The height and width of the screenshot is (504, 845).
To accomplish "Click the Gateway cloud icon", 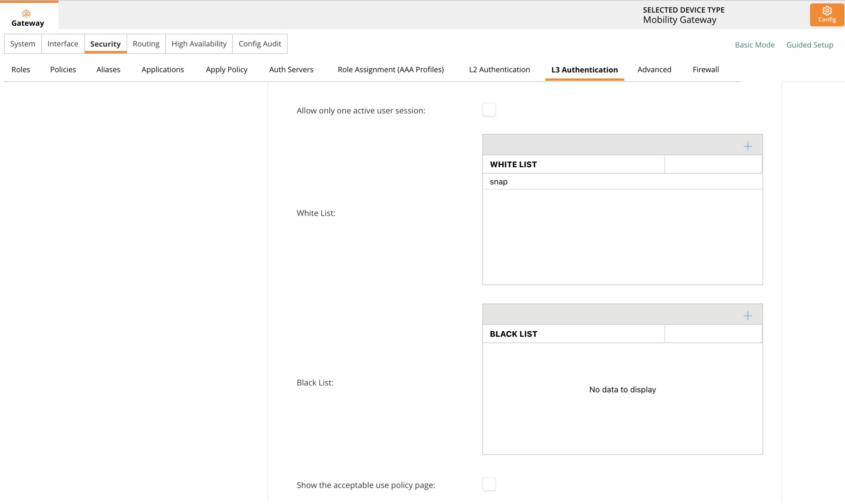I will [26, 14].
